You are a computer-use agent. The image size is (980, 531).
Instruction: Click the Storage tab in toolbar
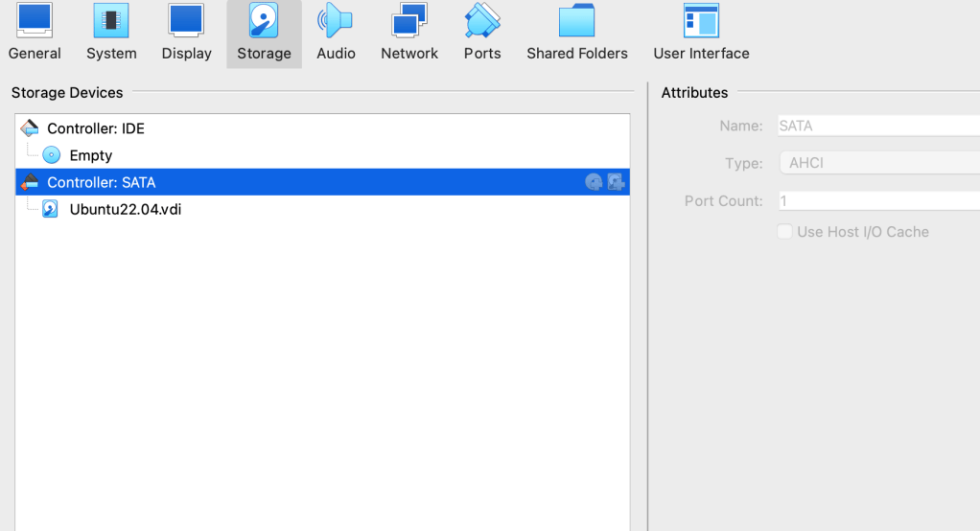click(264, 34)
